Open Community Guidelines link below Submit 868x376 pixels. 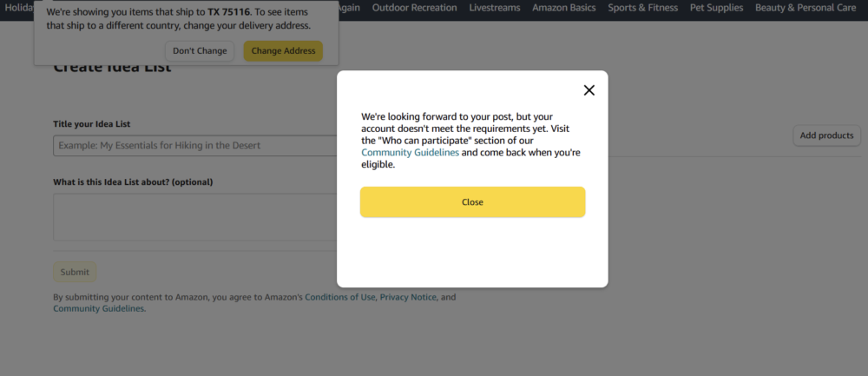click(99, 308)
